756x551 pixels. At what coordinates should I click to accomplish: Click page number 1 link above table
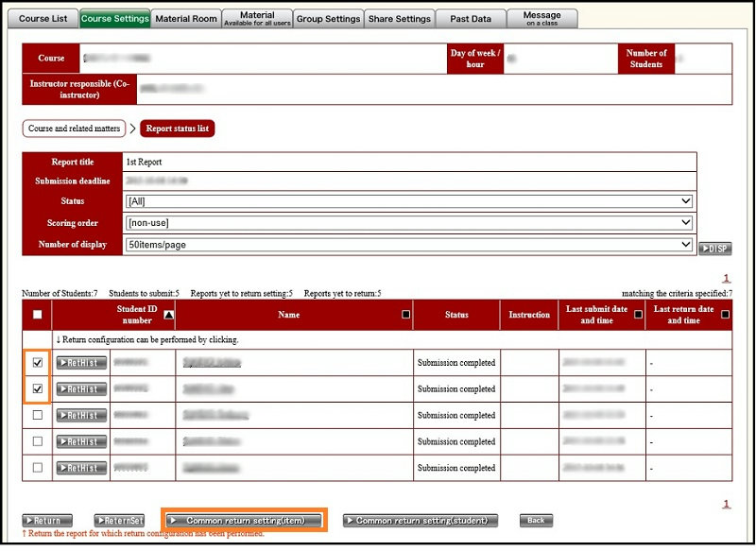coord(726,279)
